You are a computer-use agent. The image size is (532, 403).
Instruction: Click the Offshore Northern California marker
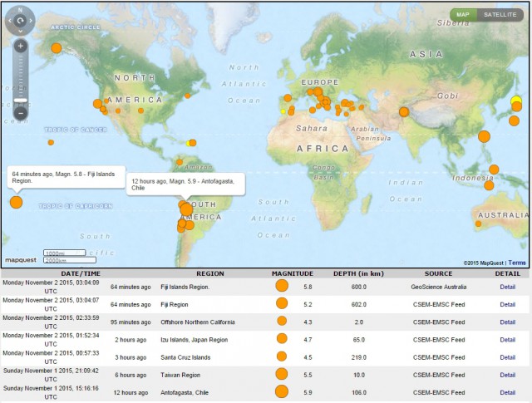98,104
